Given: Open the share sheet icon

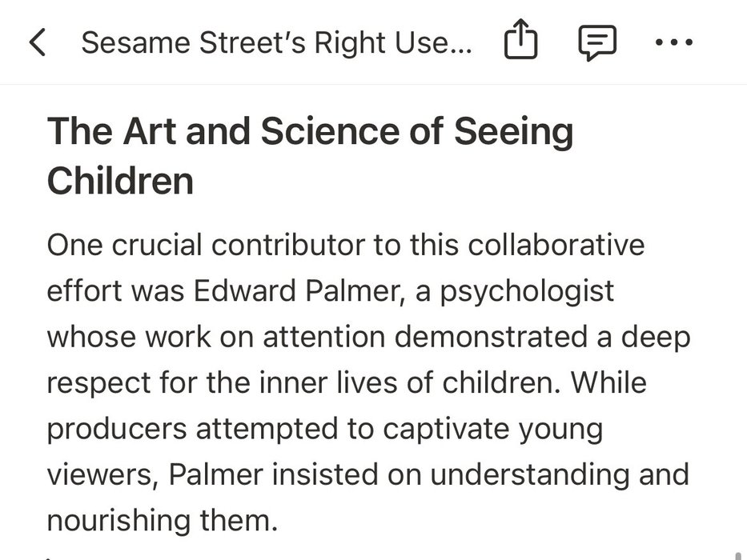Looking at the screenshot, I should click(x=520, y=39).
